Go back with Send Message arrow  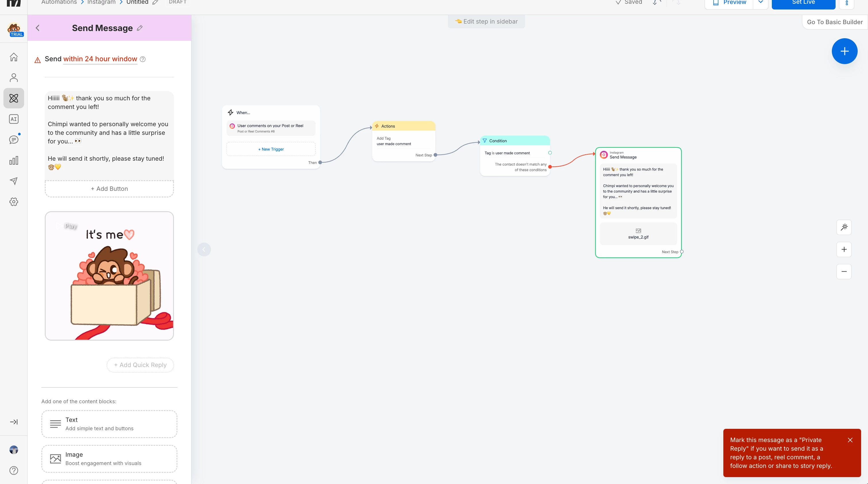38,28
